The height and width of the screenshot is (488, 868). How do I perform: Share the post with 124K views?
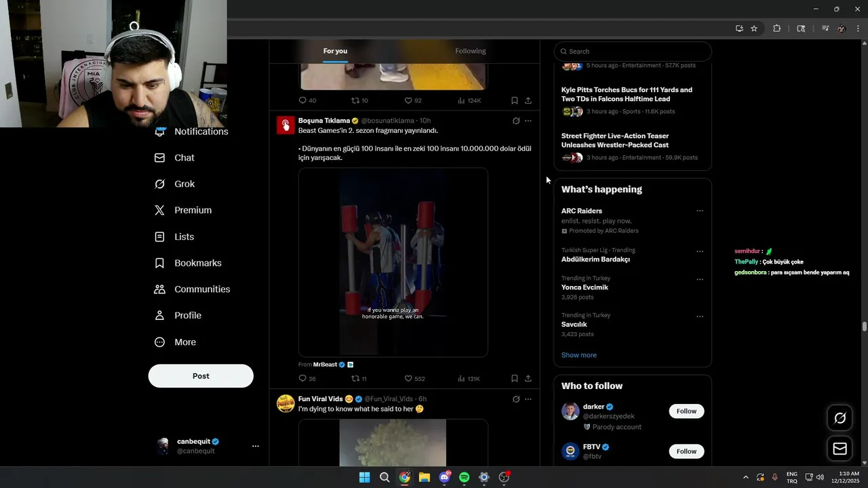click(x=528, y=100)
